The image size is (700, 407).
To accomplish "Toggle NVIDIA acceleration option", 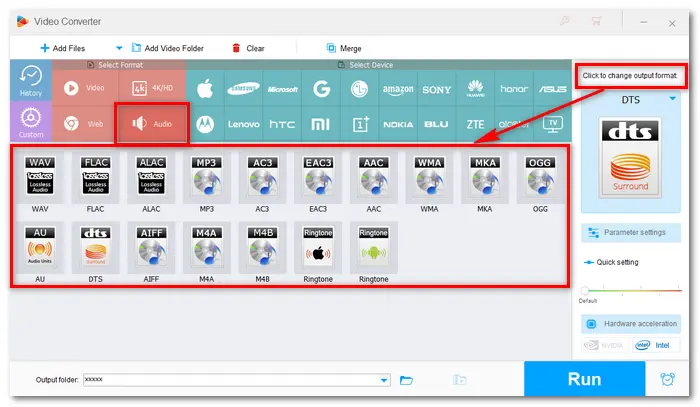I will tap(605, 345).
